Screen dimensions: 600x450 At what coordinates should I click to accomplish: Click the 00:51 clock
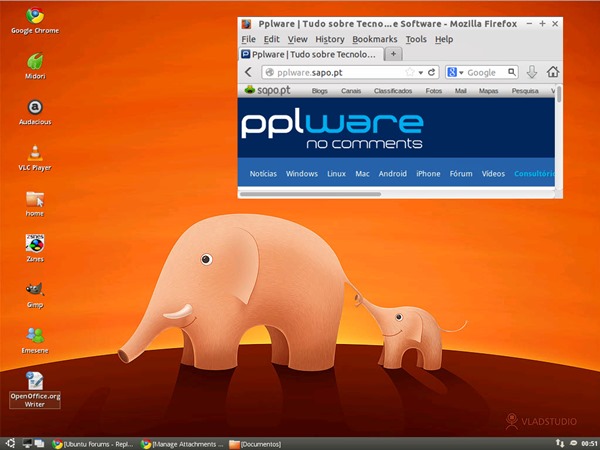pyautogui.click(x=590, y=443)
